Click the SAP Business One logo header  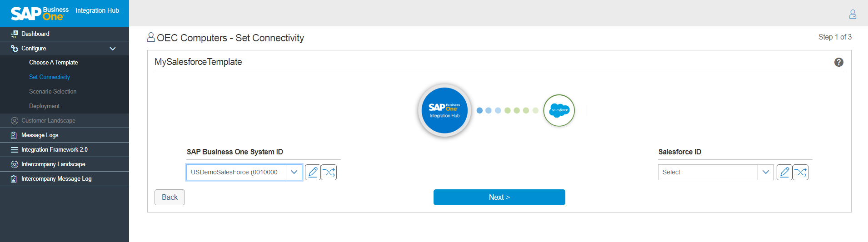click(x=40, y=13)
